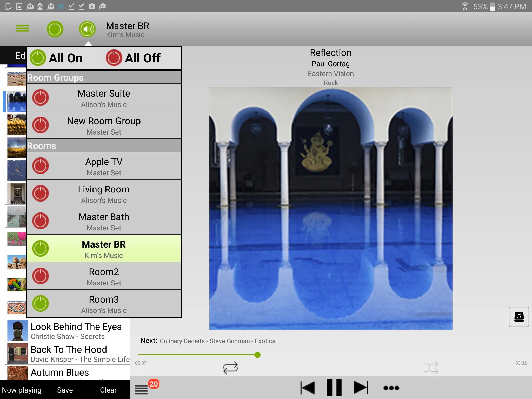Turn all rooms off with All Off
532x399 pixels.
(x=142, y=58)
